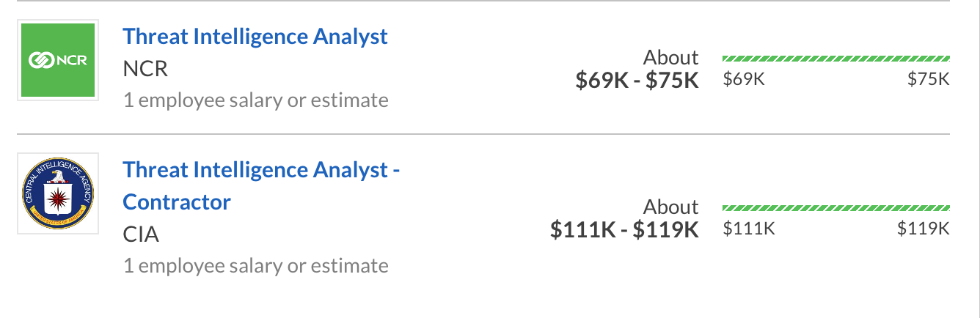Viewport: 980px width, 318px height.
Task: Click the NCR green striped salary range bar
Action: pos(835,58)
